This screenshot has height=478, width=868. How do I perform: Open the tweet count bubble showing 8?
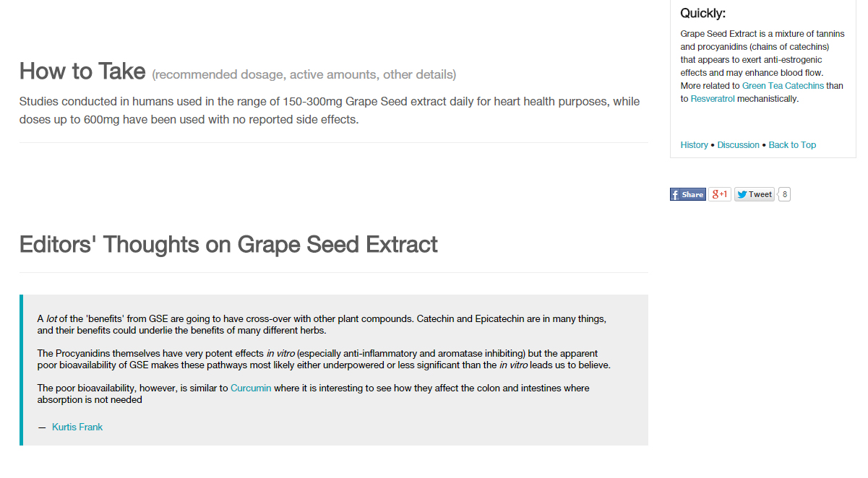click(x=785, y=194)
